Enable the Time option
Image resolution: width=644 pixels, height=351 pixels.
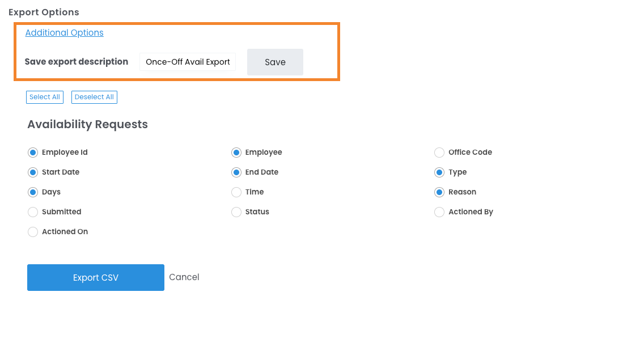point(236,192)
